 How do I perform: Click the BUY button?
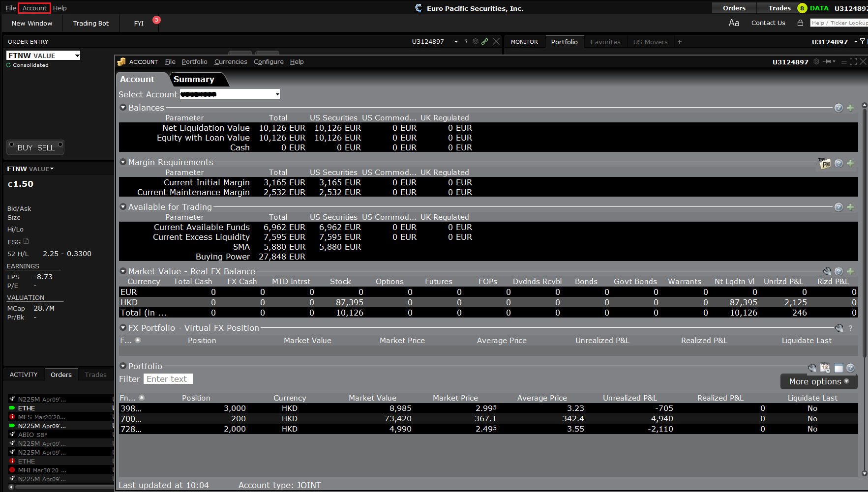pyautogui.click(x=25, y=148)
